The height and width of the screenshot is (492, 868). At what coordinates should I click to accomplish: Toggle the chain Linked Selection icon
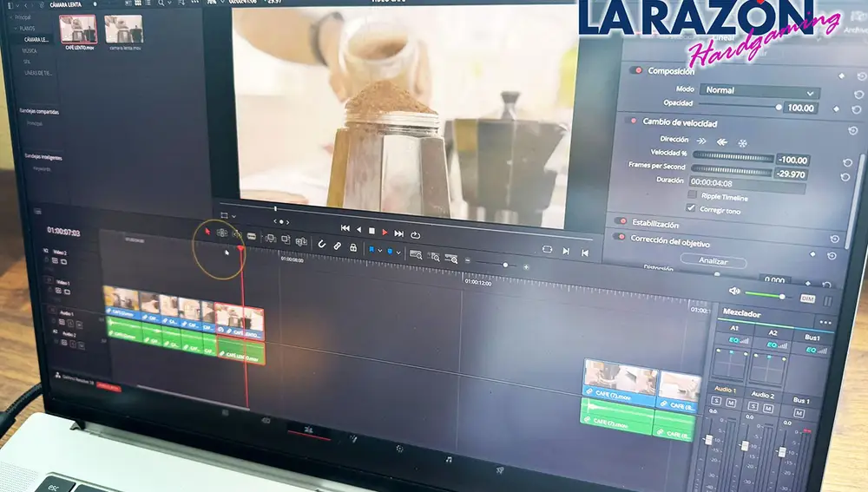click(x=337, y=246)
